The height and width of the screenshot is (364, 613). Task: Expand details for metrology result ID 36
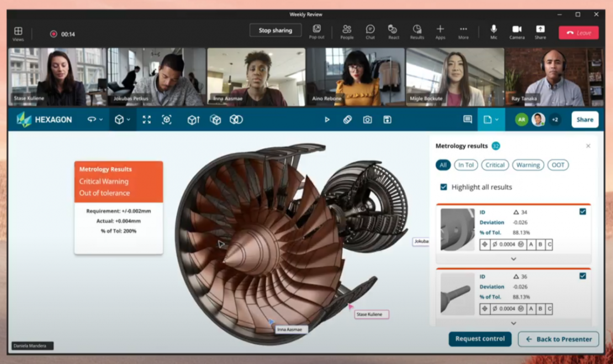(514, 323)
